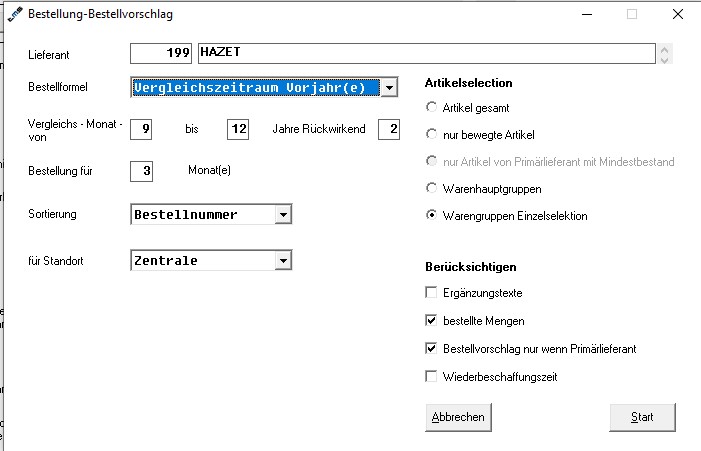The image size is (701, 451).
Task: Select the nur bewegte Artikel radio button
Action: (431, 134)
